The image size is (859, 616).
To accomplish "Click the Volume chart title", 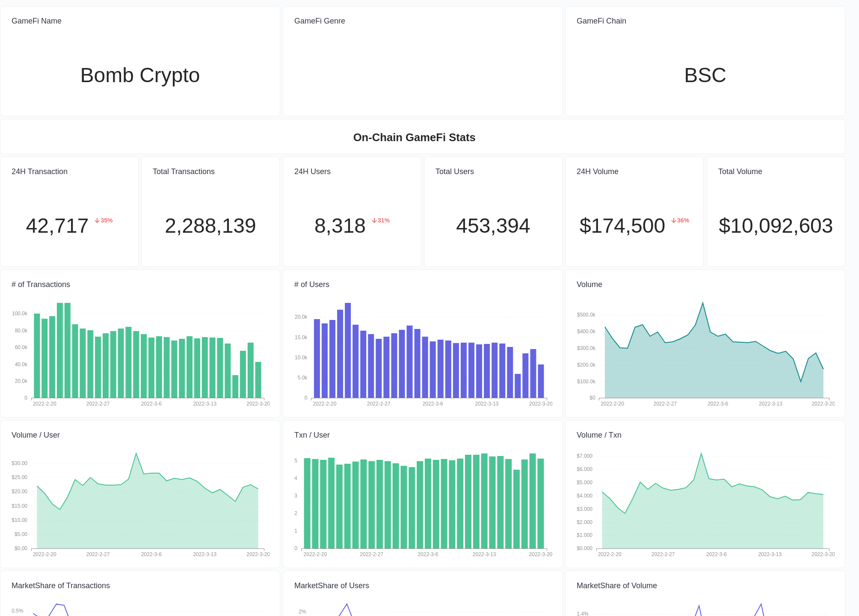I will 589,284.
